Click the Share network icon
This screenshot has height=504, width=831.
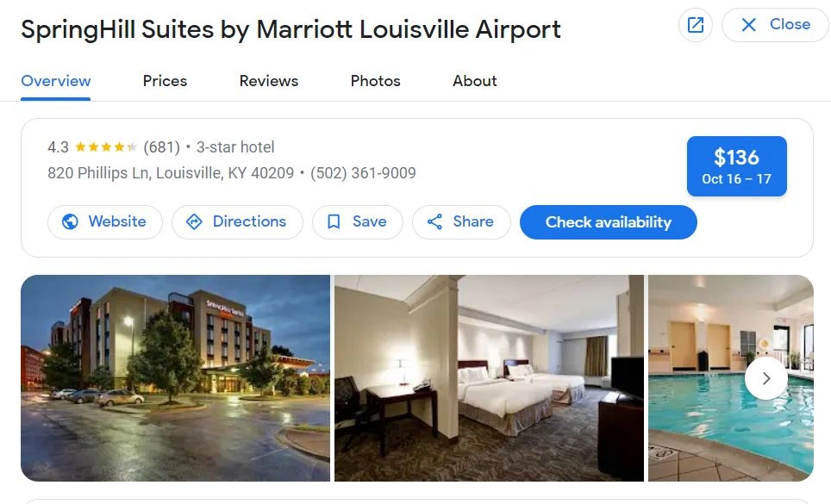(434, 221)
